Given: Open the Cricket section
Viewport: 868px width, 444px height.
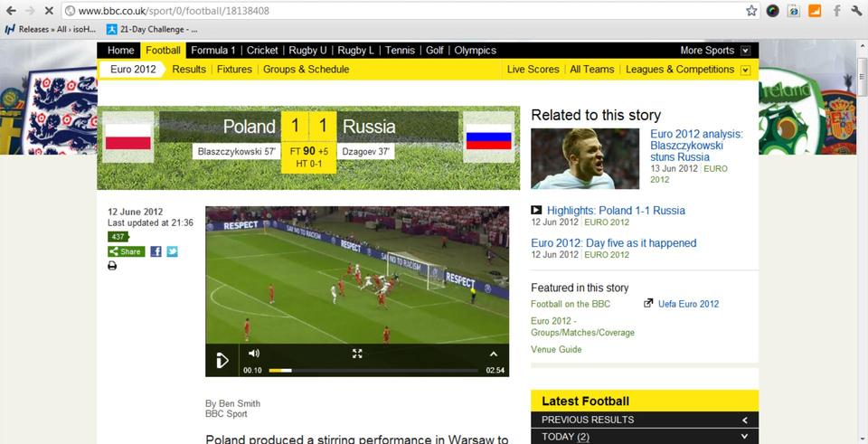Looking at the screenshot, I should click(x=262, y=51).
